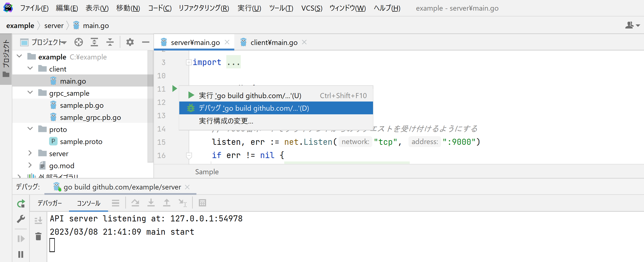
Task: Open project panel settings gear
Action: [130, 42]
